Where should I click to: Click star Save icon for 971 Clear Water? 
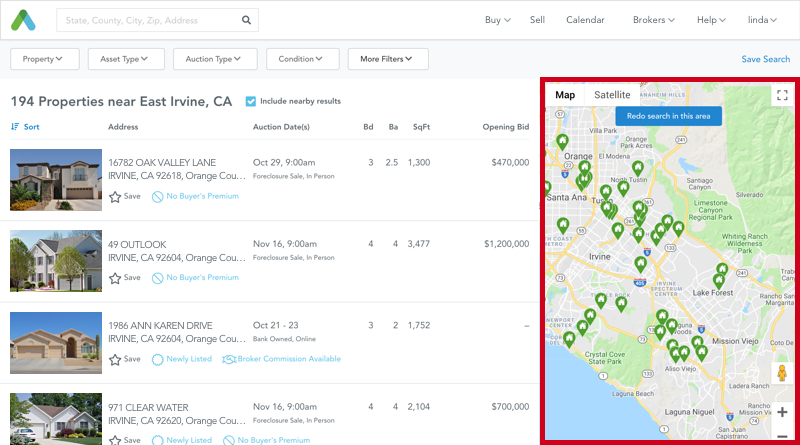[115, 440]
